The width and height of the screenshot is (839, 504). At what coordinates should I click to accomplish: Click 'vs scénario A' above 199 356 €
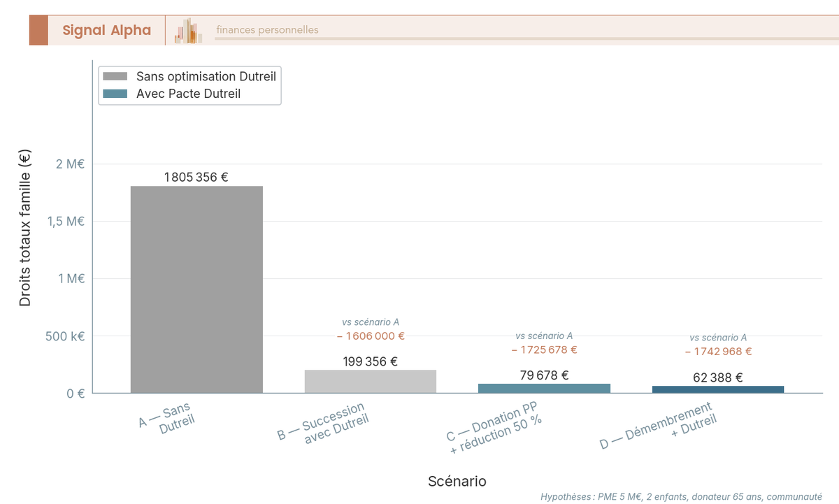371,322
